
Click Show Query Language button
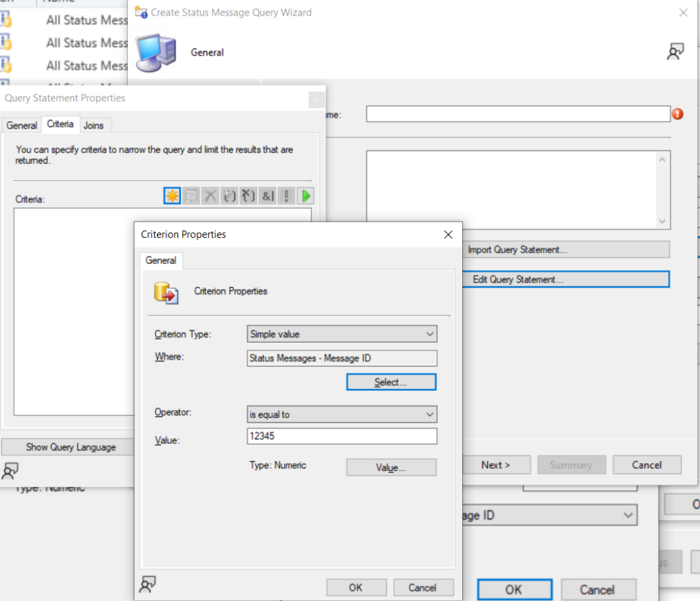click(71, 447)
